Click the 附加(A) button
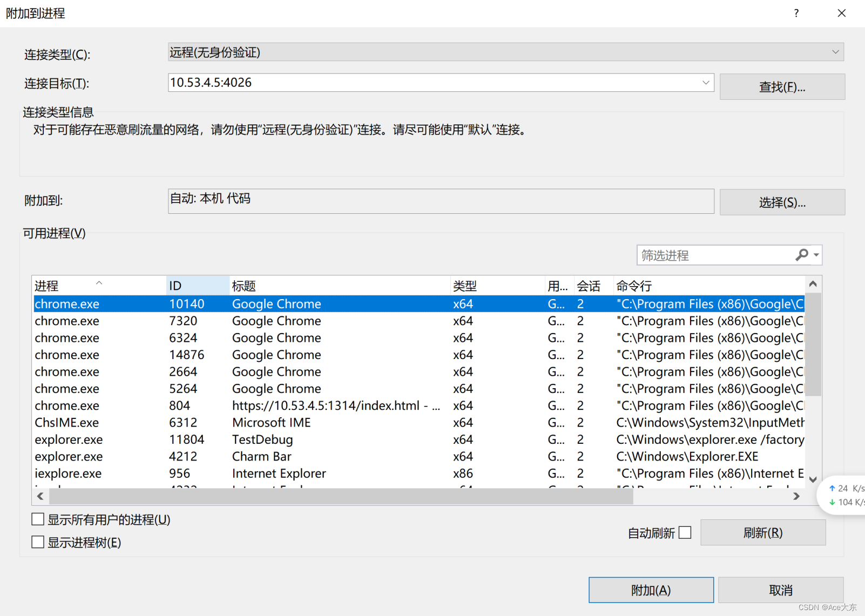The image size is (865, 616). pos(650,590)
